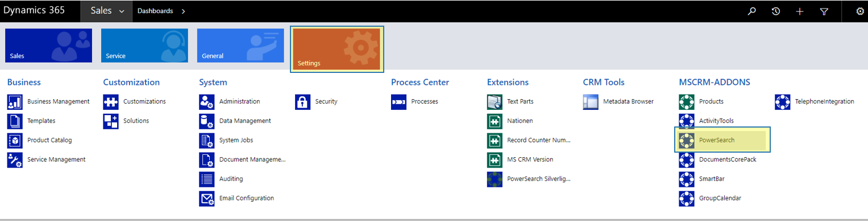Screen dimensions: 868x221
Task: Click the MSCRM-ADDONS group heading
Action: point(715,83)
